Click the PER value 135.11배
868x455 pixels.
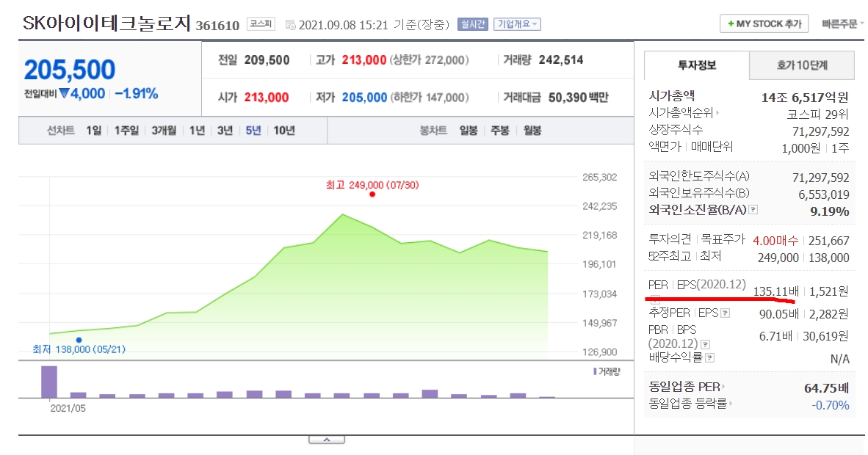click(775, 291)
